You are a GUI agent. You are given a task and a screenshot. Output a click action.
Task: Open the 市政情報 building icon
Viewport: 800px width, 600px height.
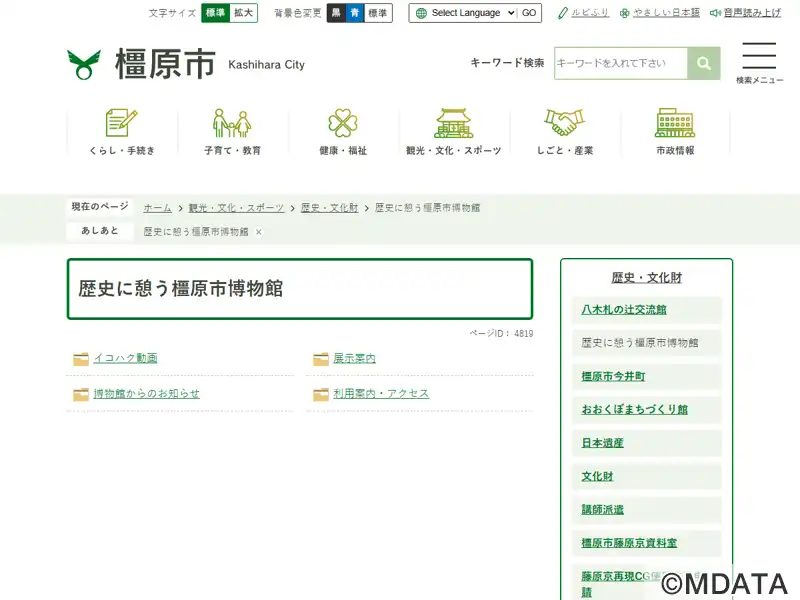coord(675,123)
